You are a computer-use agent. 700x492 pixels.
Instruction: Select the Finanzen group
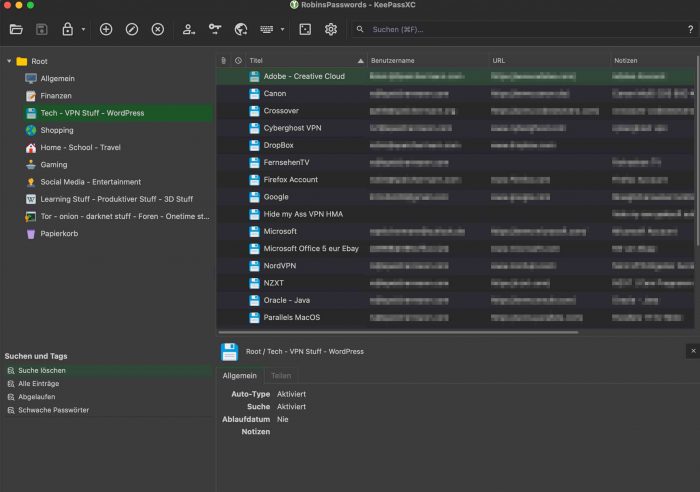pyautogui.click(x=55, y=96)
